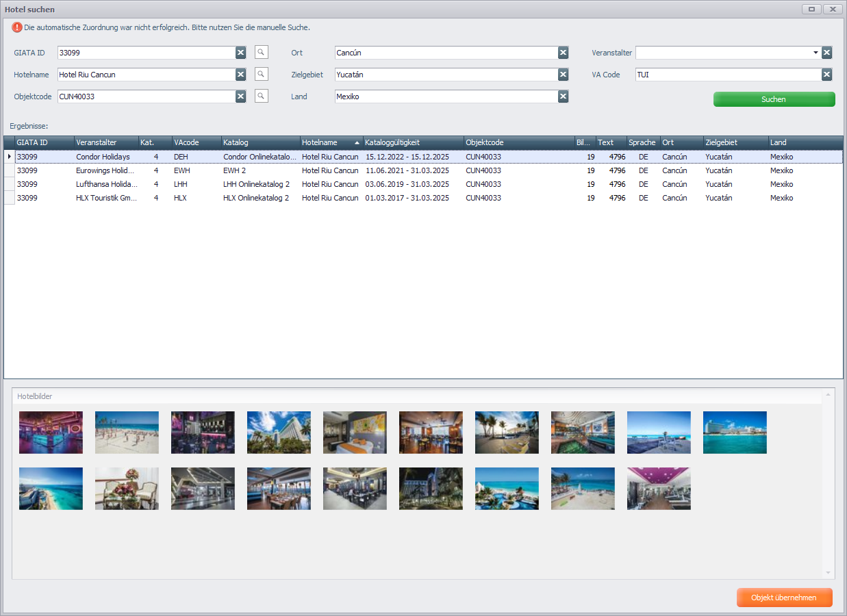This screenshot has width=847, height=616.
Task: Clear the Zielgebiet field
Action: click(563, 75)
